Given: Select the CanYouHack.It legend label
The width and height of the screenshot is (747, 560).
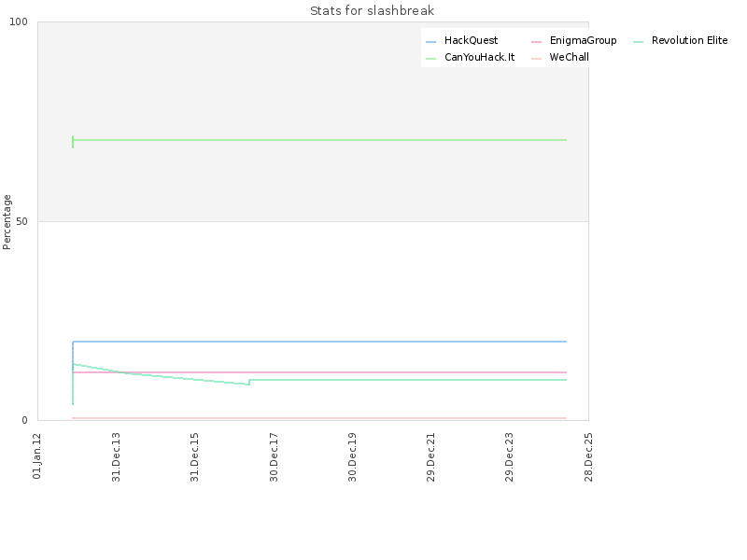Looking at the screenshot, I should [x=479, y=57].
